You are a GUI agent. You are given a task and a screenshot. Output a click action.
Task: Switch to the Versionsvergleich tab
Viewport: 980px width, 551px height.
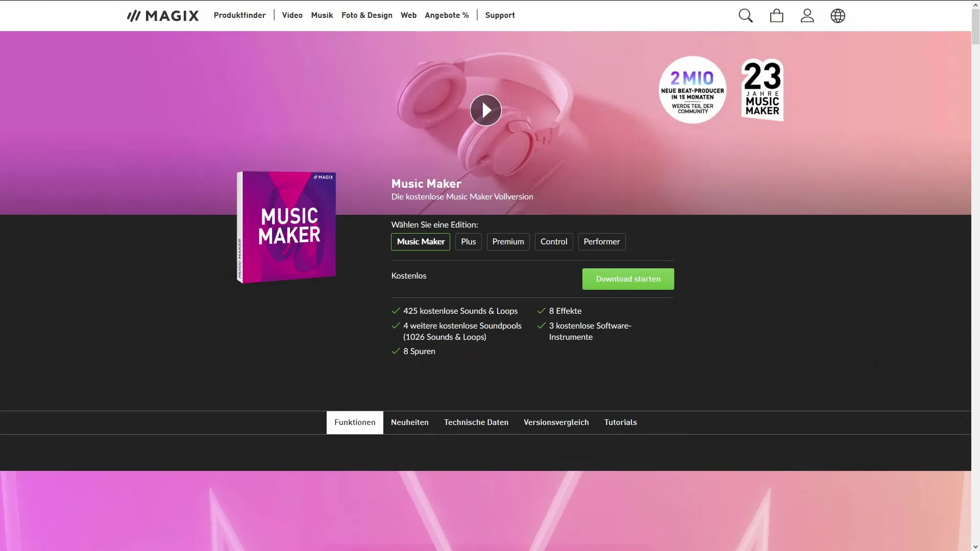556,422
